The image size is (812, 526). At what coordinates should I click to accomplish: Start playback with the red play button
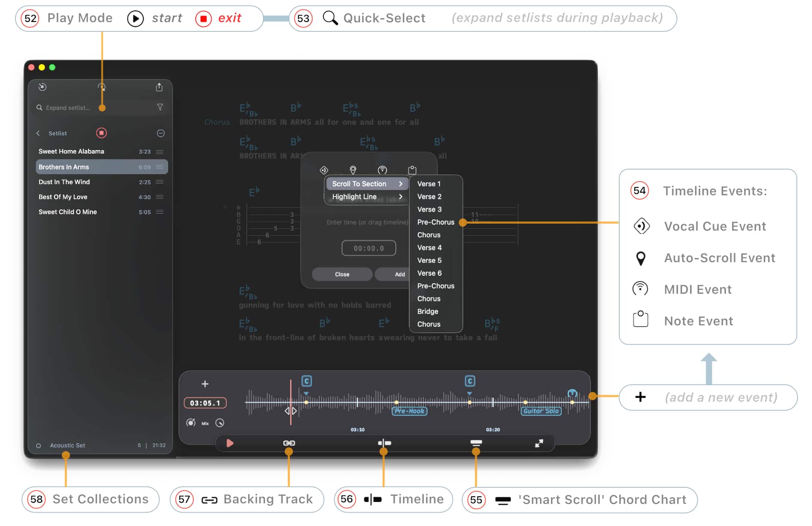pyautogui.click(x=230, y=443)
